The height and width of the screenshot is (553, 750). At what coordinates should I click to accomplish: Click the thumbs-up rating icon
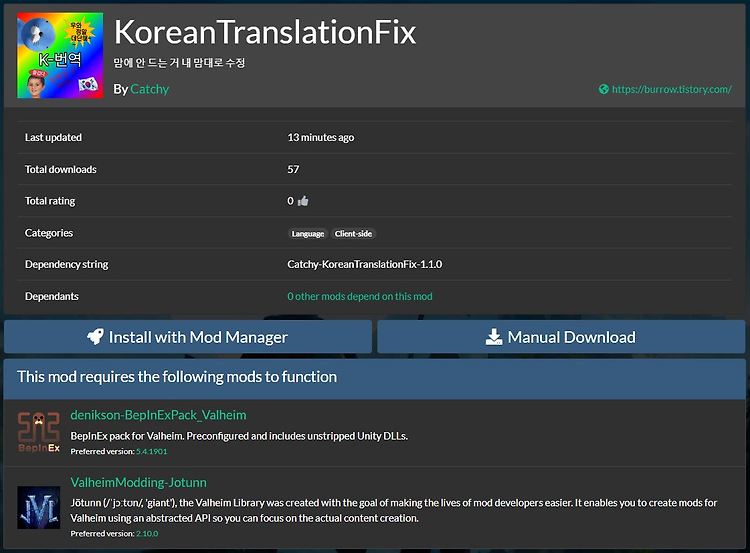pos(303,201)
